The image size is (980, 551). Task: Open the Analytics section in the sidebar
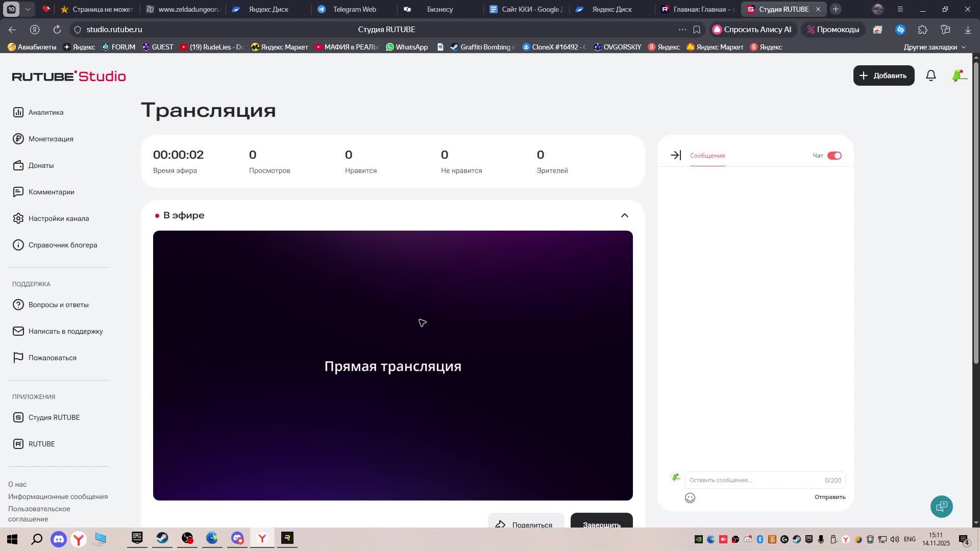click(45, 112)
